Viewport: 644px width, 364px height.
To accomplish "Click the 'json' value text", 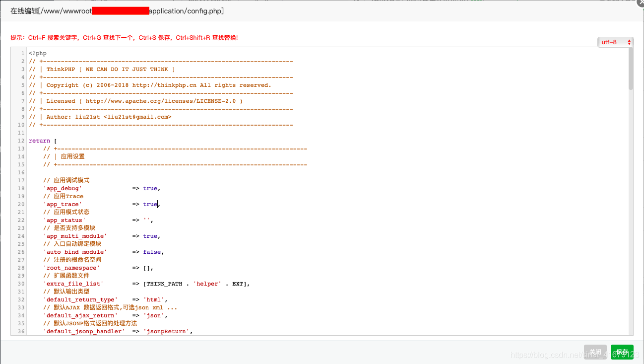I will 154,315.
